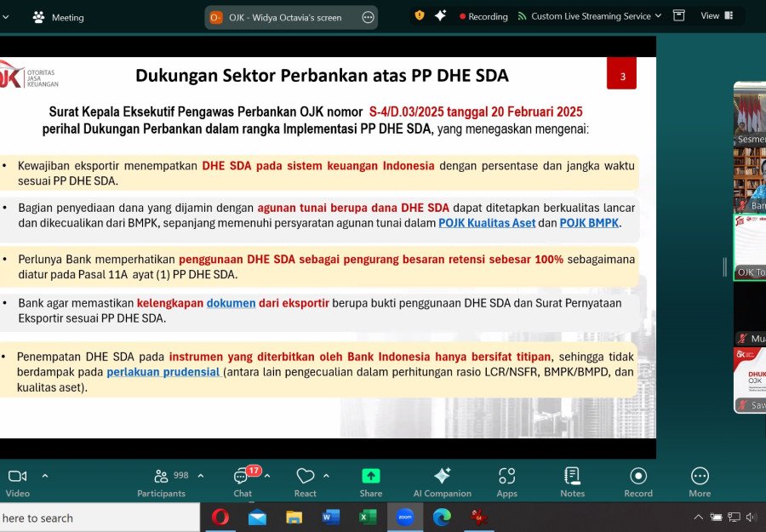Viewport: 766px width, 532px height.
Task: Click the Record button
Action: click(638, 483)
